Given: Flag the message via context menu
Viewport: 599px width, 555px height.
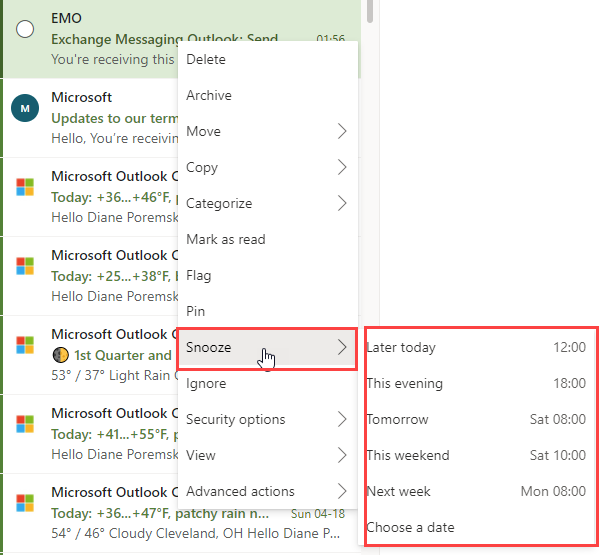Looking at the screenshot, I should 268,275.
